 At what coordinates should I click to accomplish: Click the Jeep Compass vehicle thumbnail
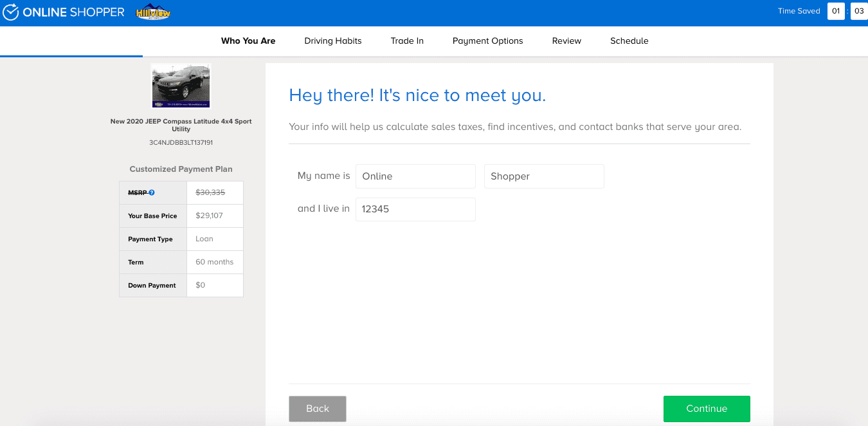click(x=181, y=86)
